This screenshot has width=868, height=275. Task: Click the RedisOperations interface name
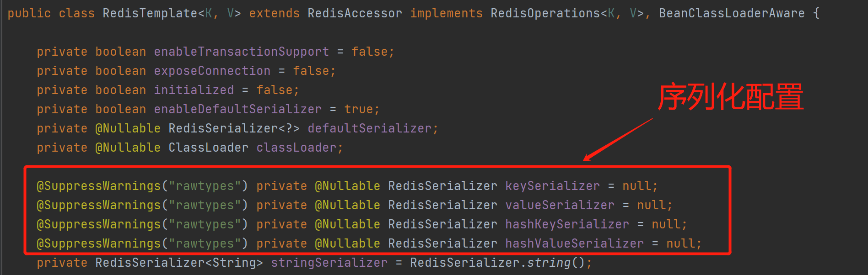(x=545, y=13)
